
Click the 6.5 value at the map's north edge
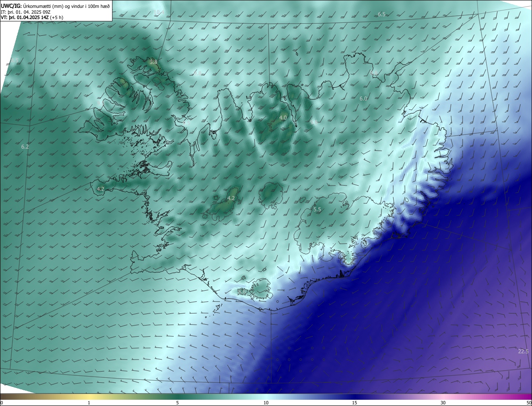(382, 15)
